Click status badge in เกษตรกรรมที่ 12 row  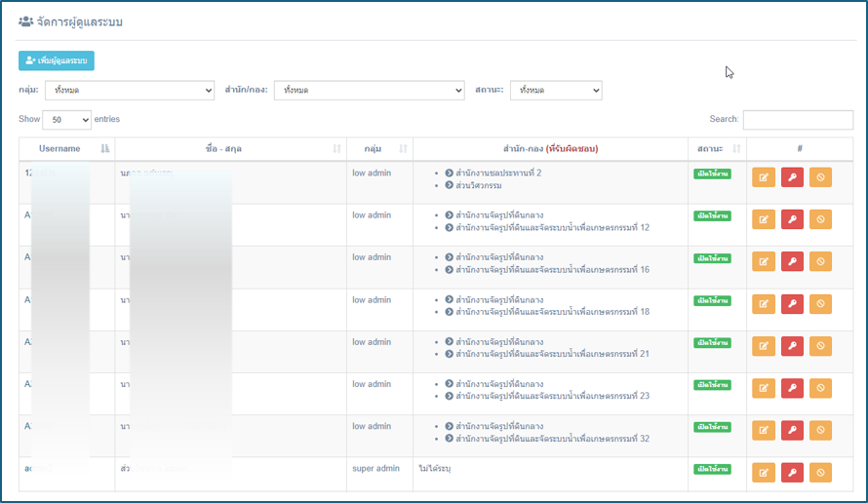[713, 215]
